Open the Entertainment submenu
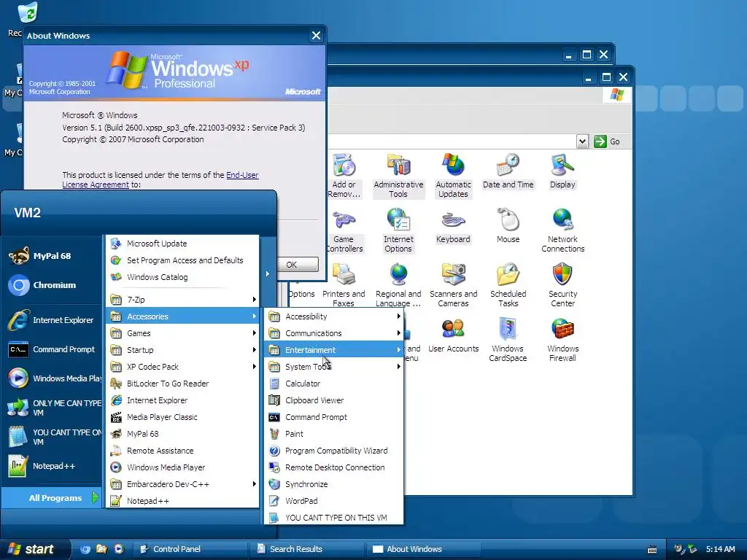747x560 pixels. tap(334, 350)
